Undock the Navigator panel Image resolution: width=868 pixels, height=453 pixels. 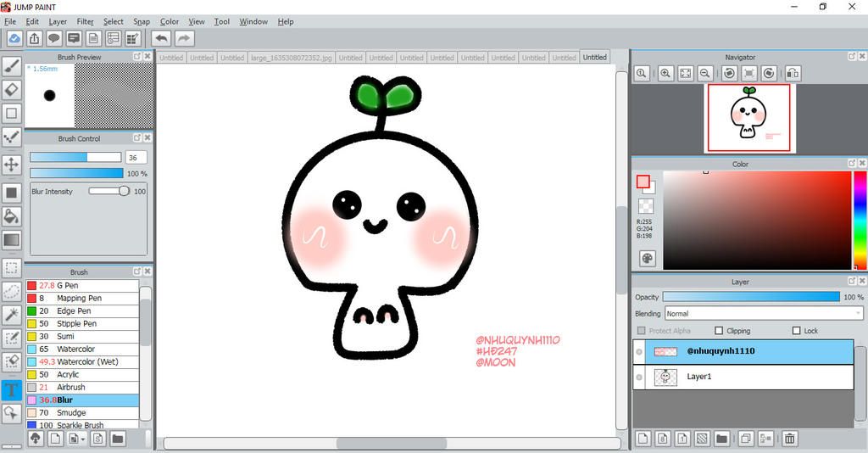tap(852, 57)
